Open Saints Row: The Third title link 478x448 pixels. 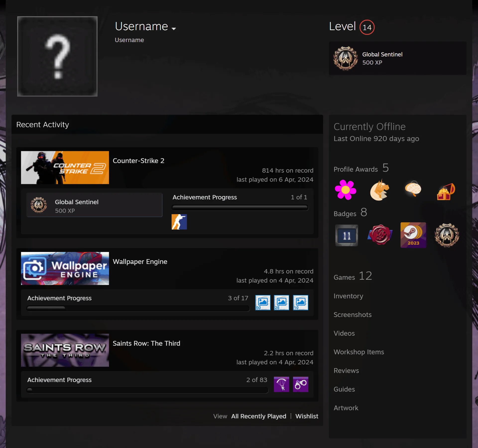tap(146, 343)
